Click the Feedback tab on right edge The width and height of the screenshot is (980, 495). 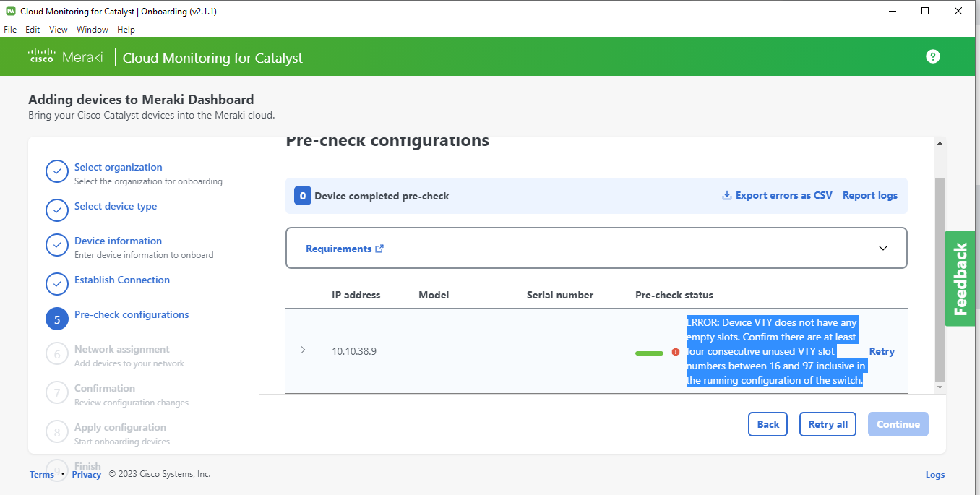click(x=960, y=278)
